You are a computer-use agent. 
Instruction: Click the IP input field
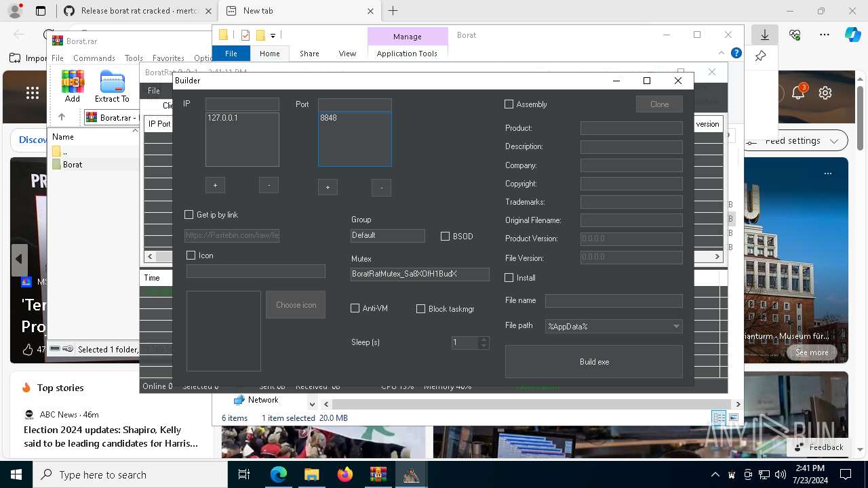[242, 104]
